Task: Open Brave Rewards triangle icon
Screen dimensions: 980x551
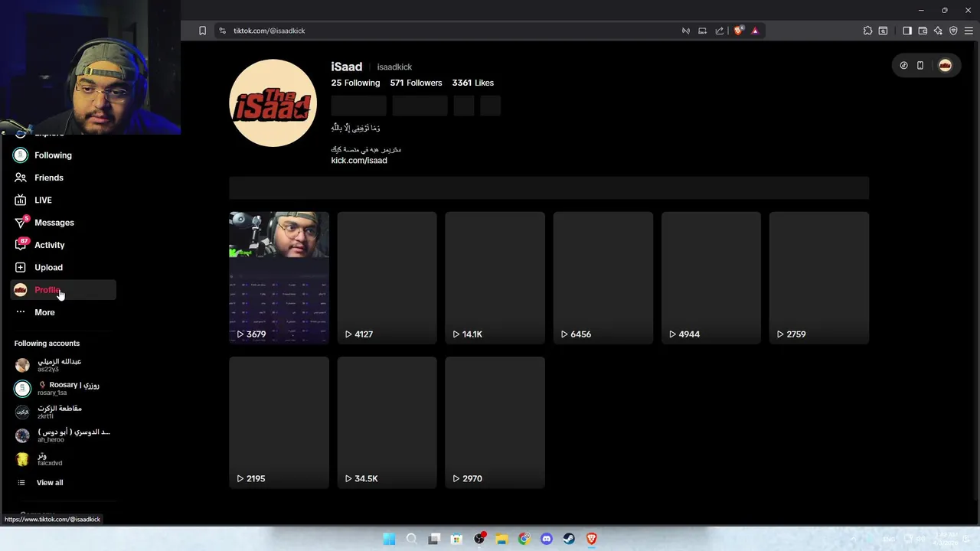Action: [x=755, y=31]
